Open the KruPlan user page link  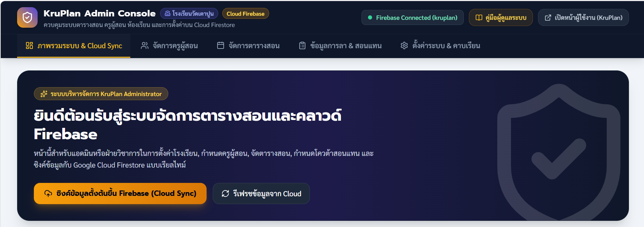point(583,17)
